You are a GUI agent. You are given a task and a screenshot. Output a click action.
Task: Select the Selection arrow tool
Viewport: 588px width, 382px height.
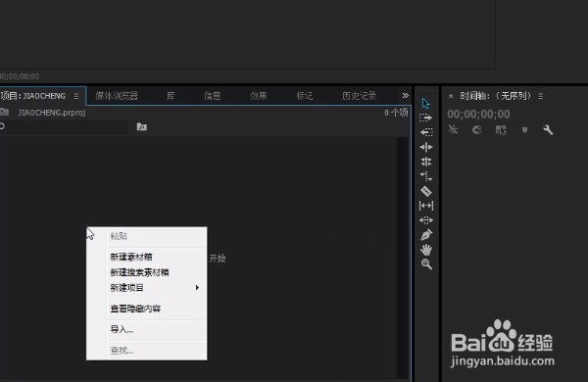[x=425, y=103]
